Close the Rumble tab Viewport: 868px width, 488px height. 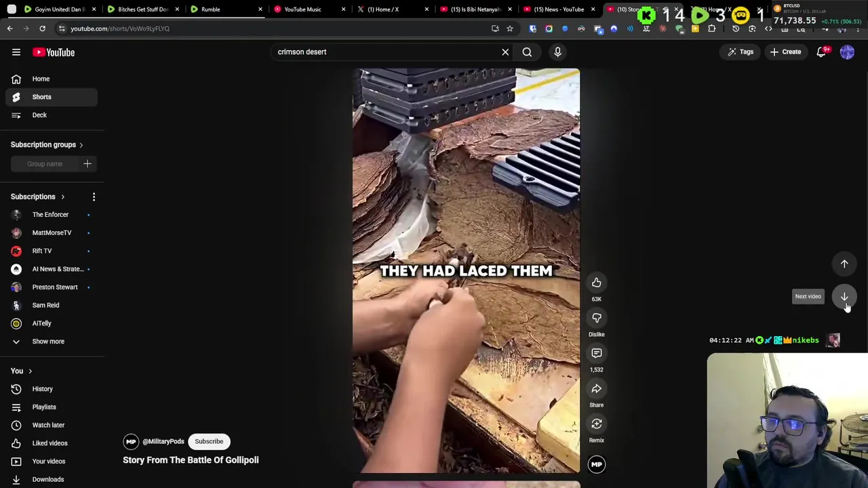260,9
